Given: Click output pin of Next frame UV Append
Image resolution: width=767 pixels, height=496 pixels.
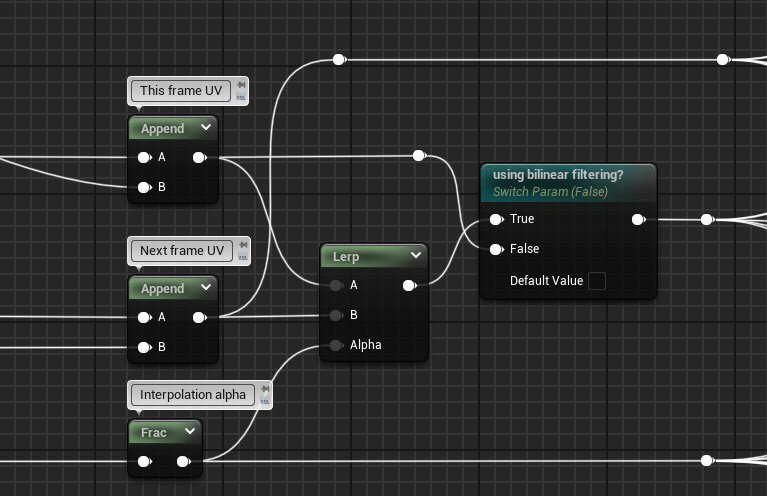Looking at the screenshot, I should click(200, 317).
